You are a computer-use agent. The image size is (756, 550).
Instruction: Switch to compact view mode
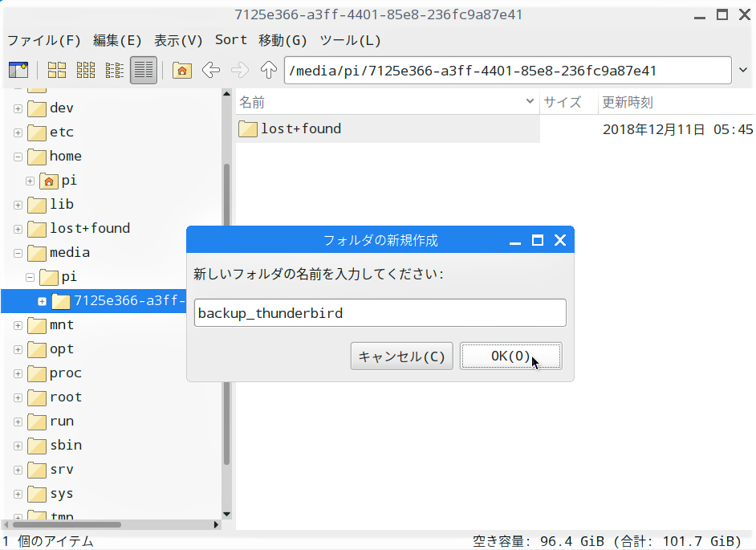click(x=115, y=71)
